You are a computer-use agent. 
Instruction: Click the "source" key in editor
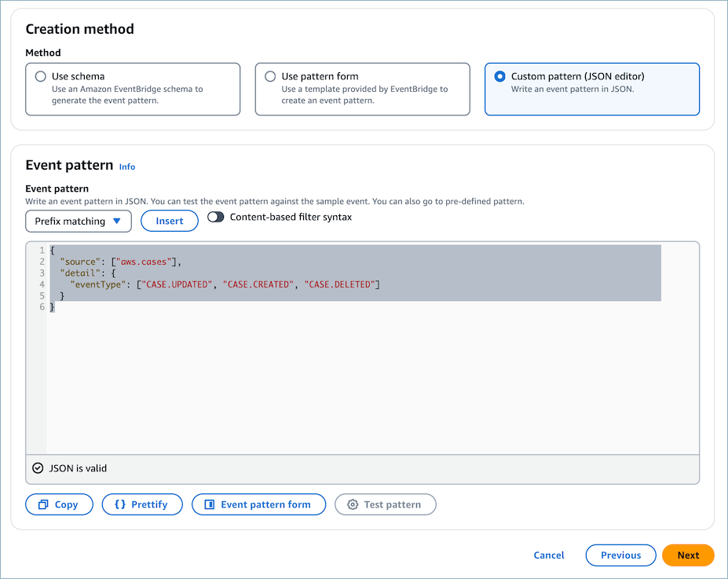(80, 262)
